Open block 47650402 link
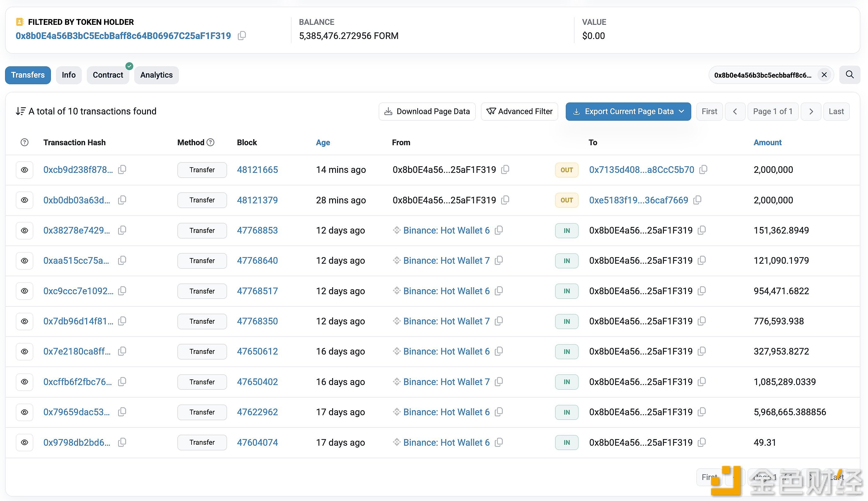The height and width of the screenshot is (501, 868). (257, 382)
